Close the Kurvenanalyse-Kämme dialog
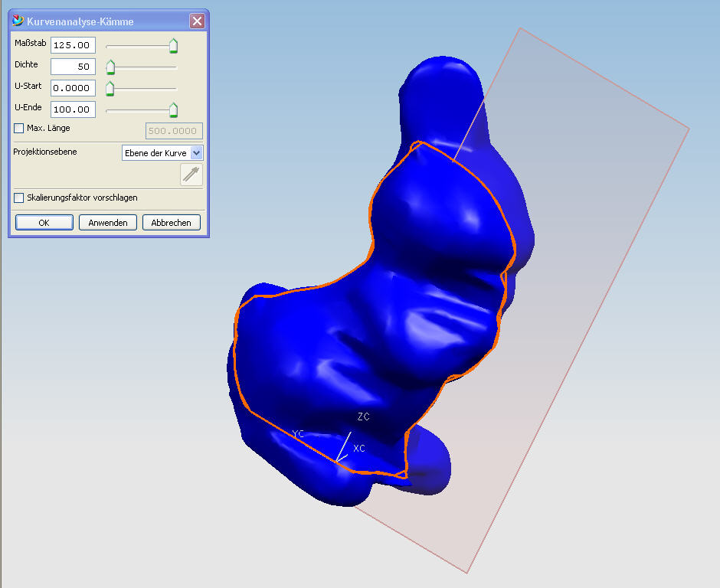 [197, 21]
